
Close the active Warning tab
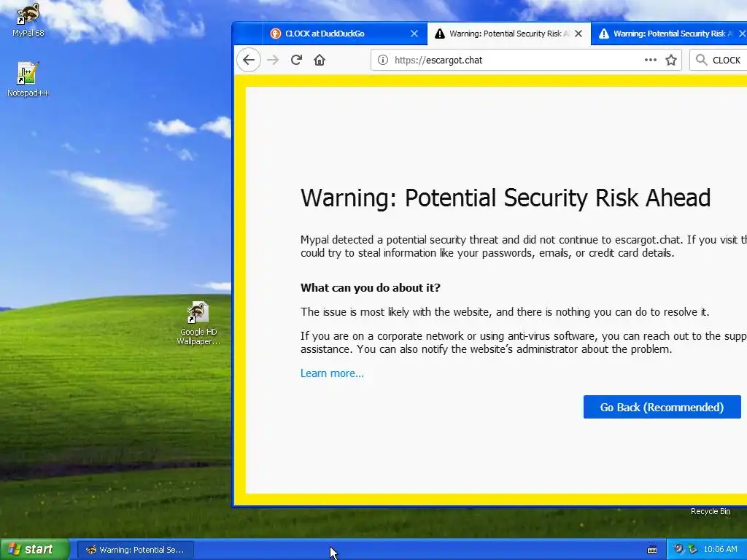[578, 34]
